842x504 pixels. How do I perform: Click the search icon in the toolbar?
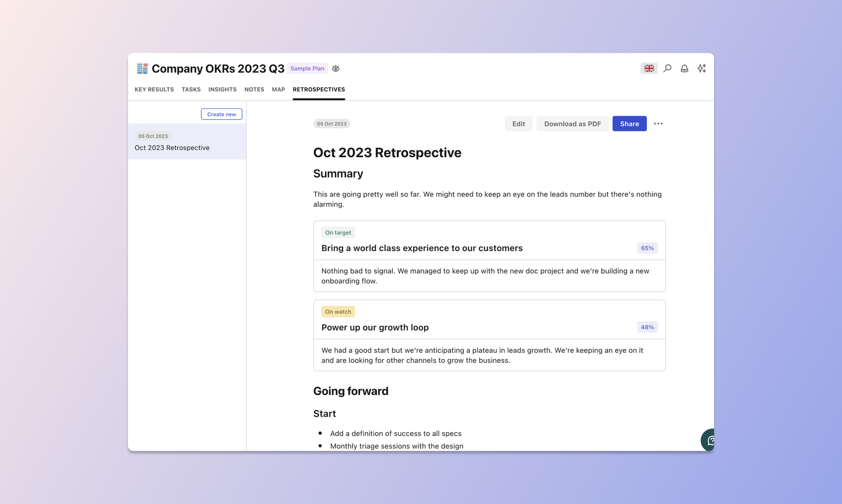(x=667, y=68)
